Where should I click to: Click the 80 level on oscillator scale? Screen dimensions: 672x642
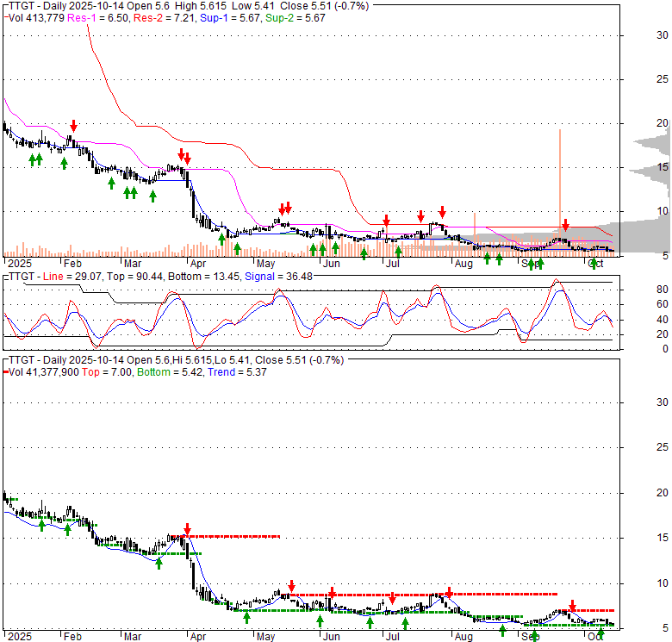[x=638, y=290]
